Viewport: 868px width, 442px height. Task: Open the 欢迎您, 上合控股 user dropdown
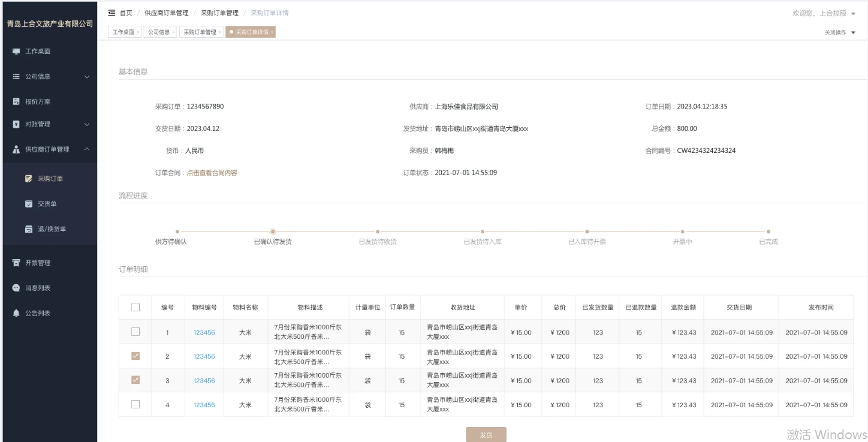click(824, 13)
